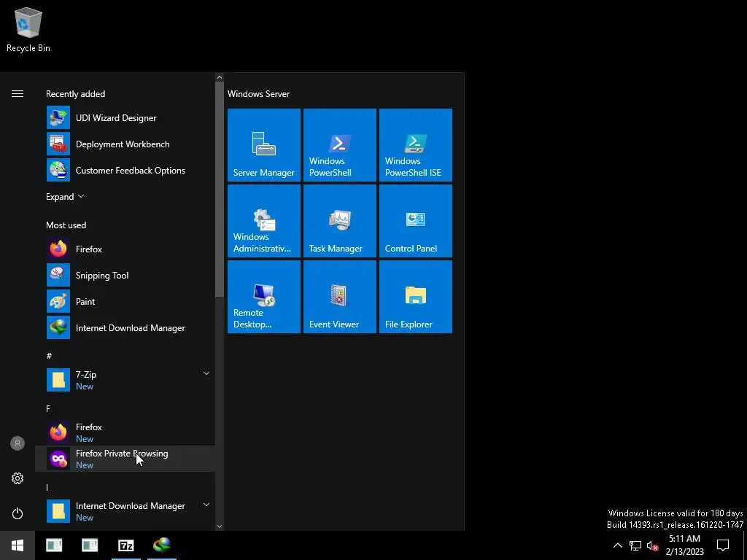Open the user account icon
The height and width of the screenshot is (560, 747).
coord(18,443)
